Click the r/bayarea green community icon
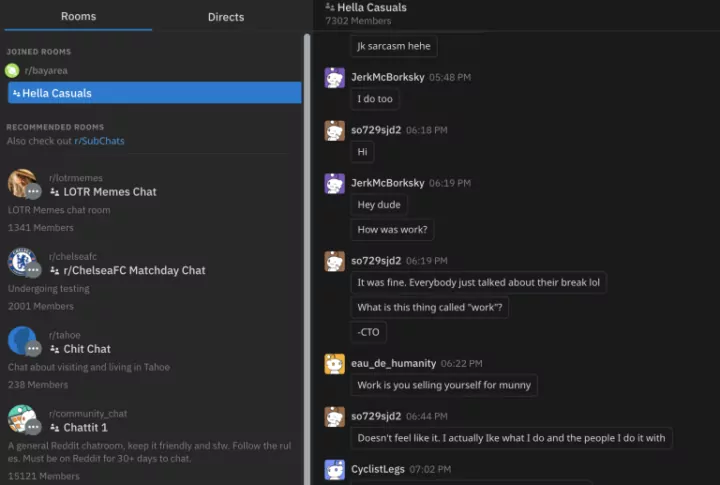The image size is (720, 485). [x=12, y=71]
